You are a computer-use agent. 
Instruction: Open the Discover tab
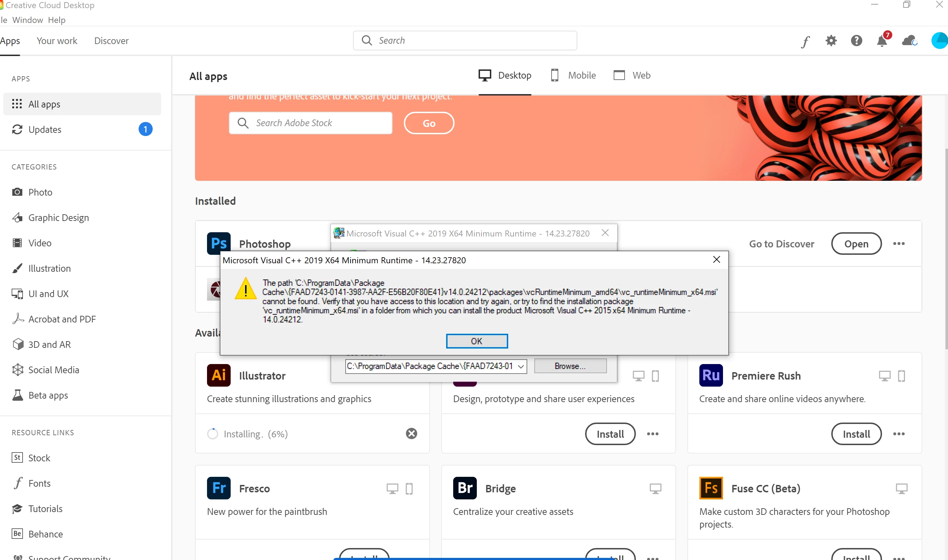click(x=111, y=41)
